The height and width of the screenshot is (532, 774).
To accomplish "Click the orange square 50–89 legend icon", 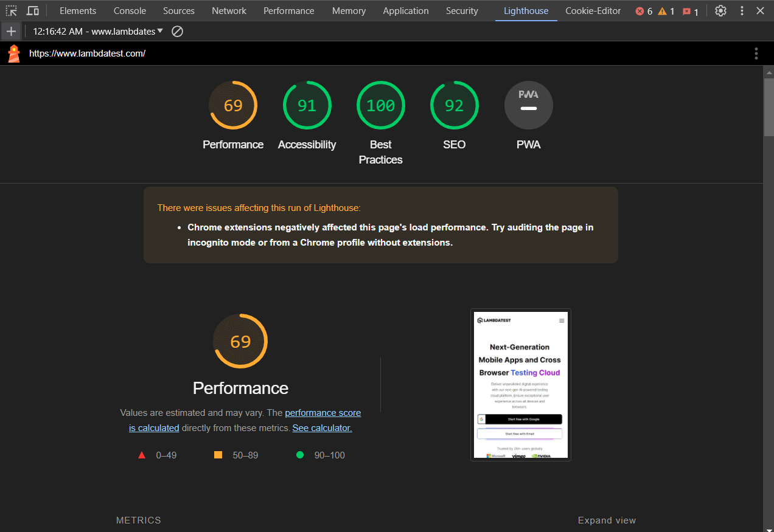I will [x=218, y=455].
